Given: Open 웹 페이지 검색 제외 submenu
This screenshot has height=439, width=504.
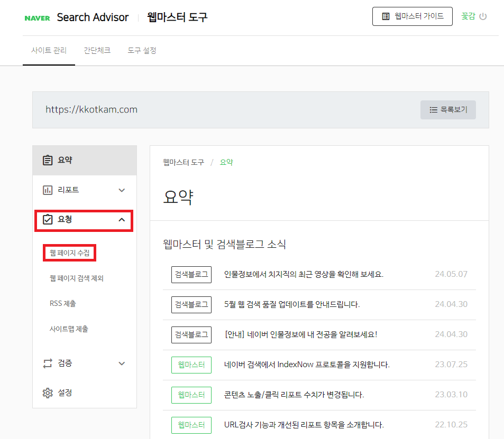Looking at the screenshot, I should 77,278.
